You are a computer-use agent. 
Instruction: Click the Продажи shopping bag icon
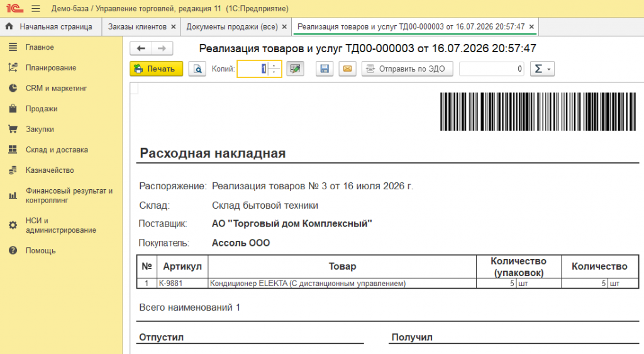(x=13, y=108)
